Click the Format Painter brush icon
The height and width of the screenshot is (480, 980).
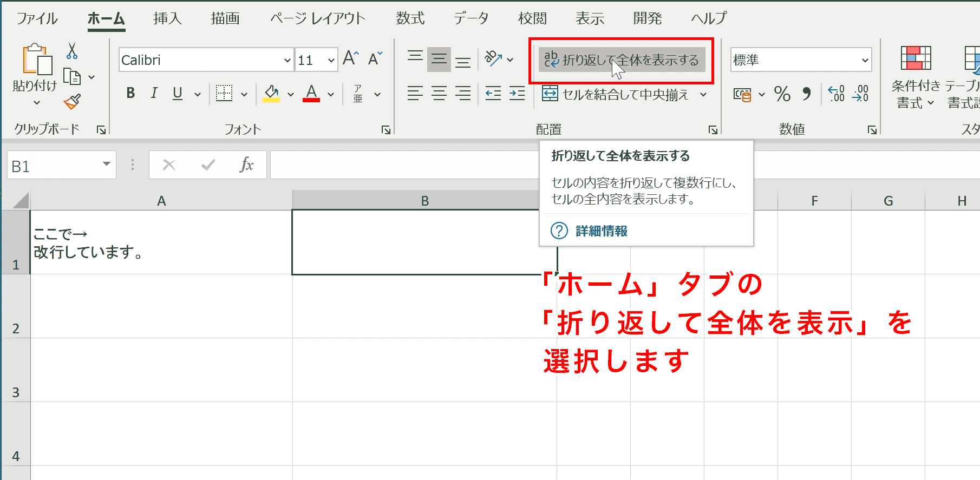[72, 102]
